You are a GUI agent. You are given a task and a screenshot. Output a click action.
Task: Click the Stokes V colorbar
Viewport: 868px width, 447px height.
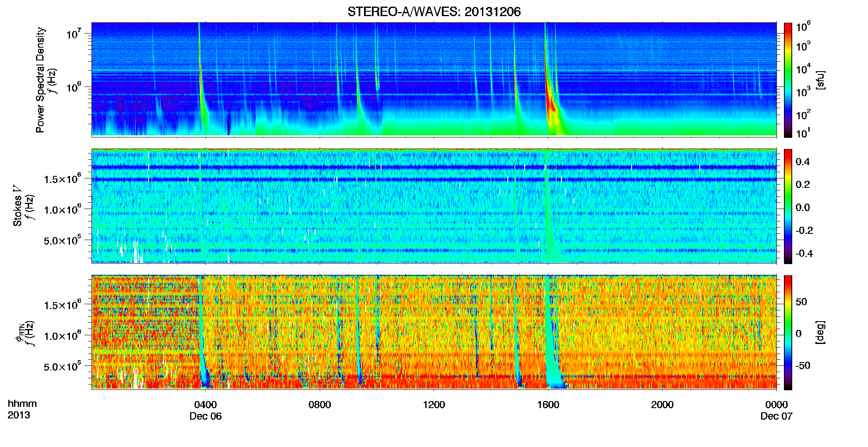(788, 206)
